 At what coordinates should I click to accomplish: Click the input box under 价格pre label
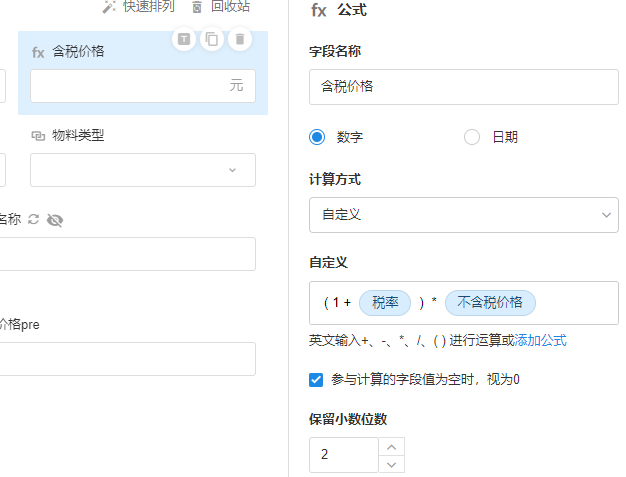(x=127, y=359)
